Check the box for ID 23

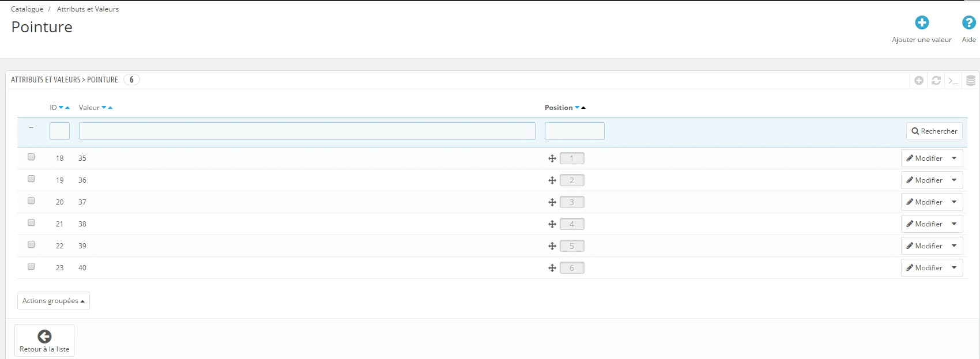pyautogui.click(x=31, y=266)
